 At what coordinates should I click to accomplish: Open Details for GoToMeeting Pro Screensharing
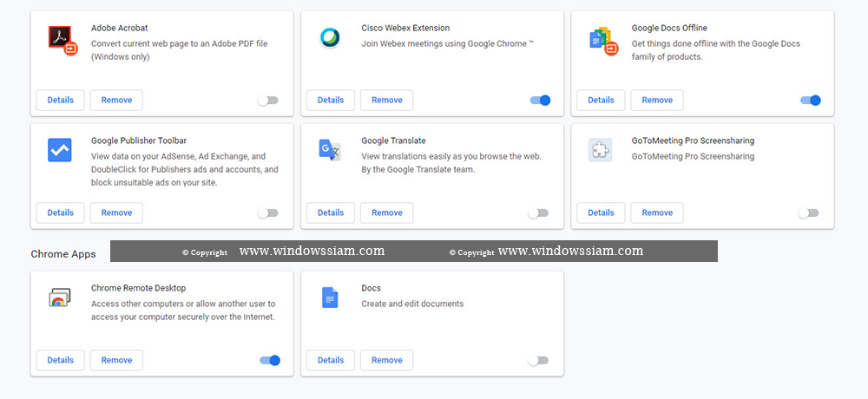(x=601, y=213)
